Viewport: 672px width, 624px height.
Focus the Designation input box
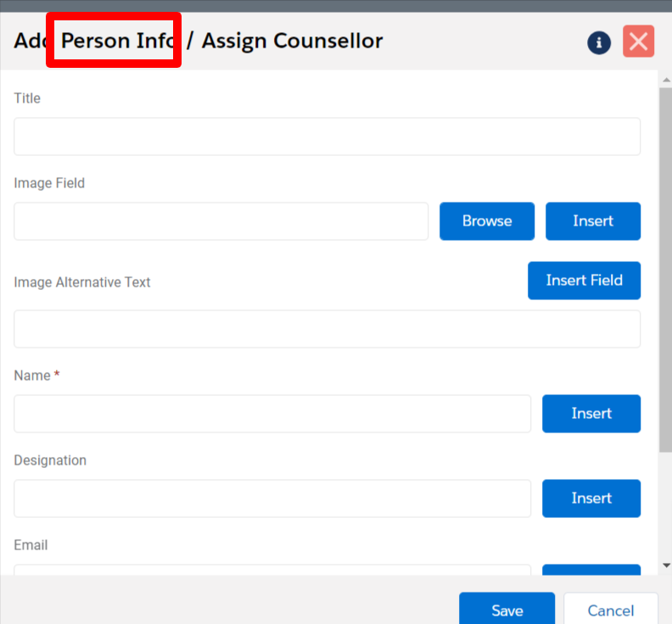click(272, 499)
